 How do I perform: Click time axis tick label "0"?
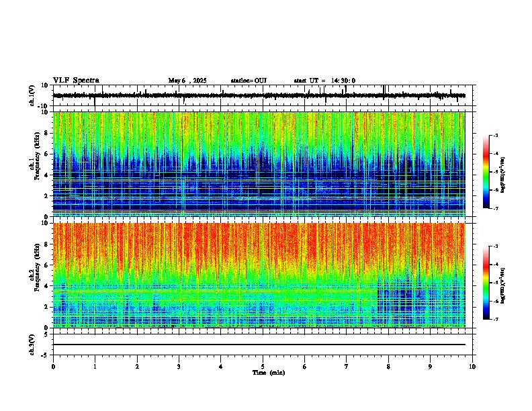(53, 367)
